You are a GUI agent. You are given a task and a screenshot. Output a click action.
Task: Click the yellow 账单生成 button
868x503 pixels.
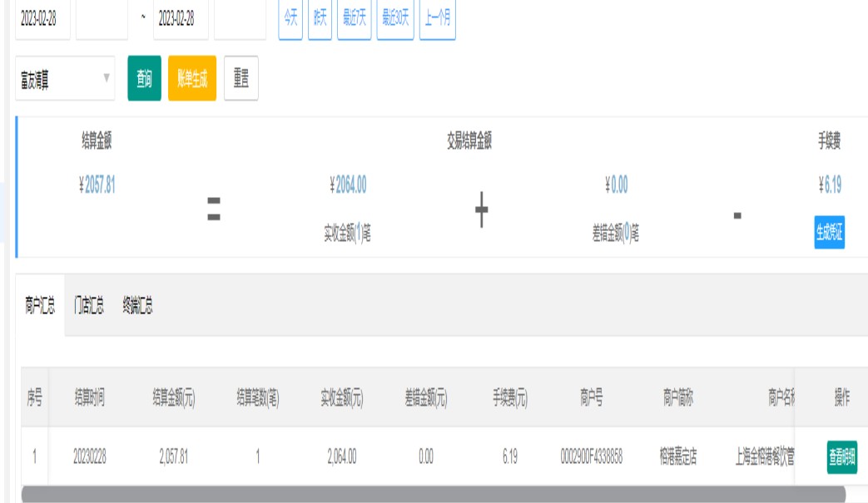click(x=192, y=78)
